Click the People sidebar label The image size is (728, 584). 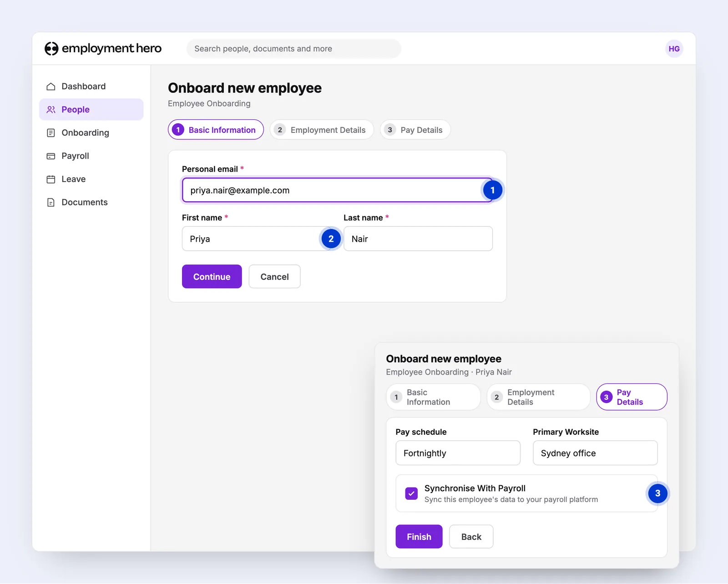click(76, 110)
